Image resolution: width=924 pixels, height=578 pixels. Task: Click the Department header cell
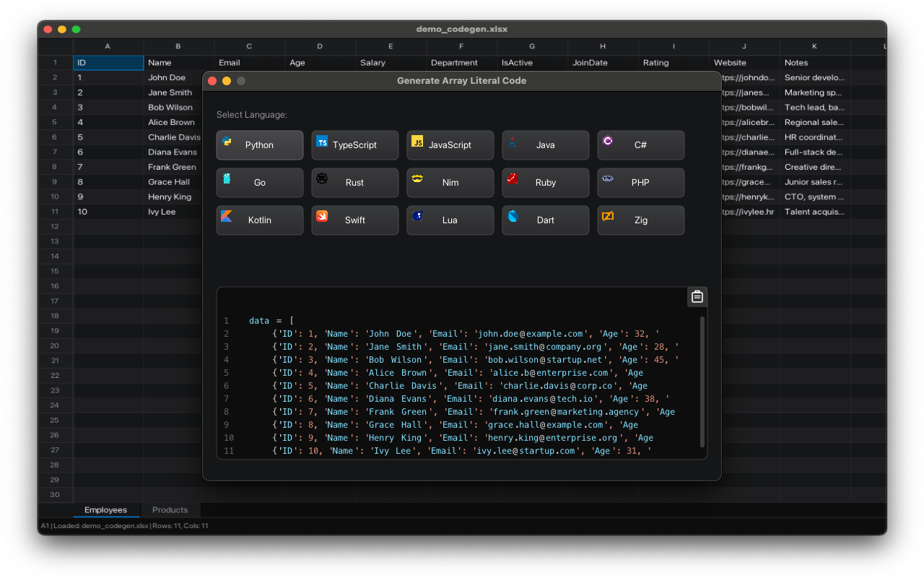[x=462, y=63]
